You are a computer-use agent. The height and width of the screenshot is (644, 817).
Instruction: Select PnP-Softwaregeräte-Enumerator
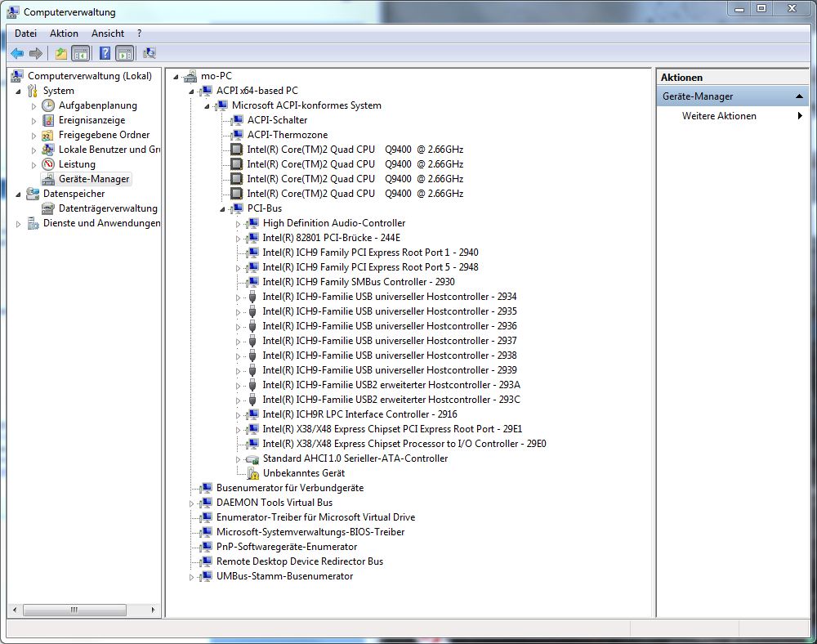(x=287, y=547)
